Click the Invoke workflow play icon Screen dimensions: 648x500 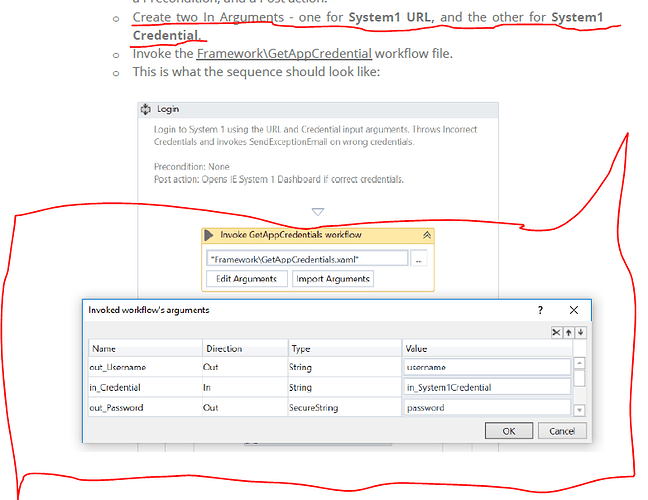coord(209,235)
